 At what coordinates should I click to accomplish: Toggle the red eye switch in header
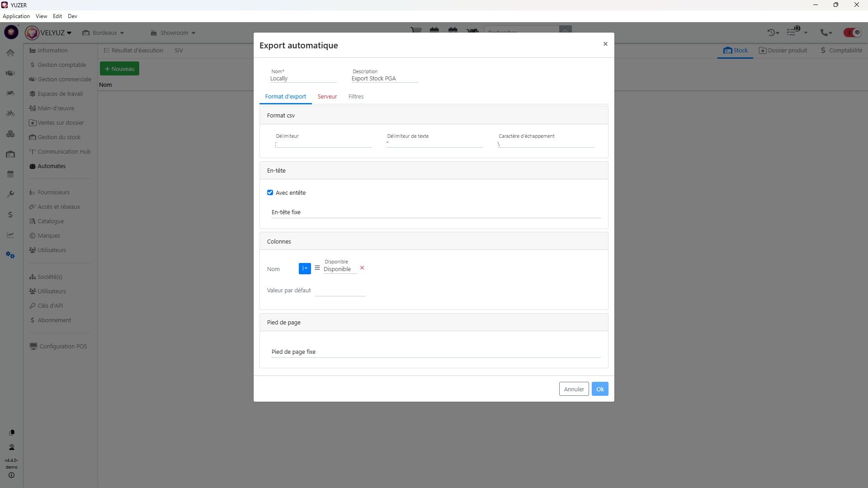pyautogui.click(x=852, y=33)
